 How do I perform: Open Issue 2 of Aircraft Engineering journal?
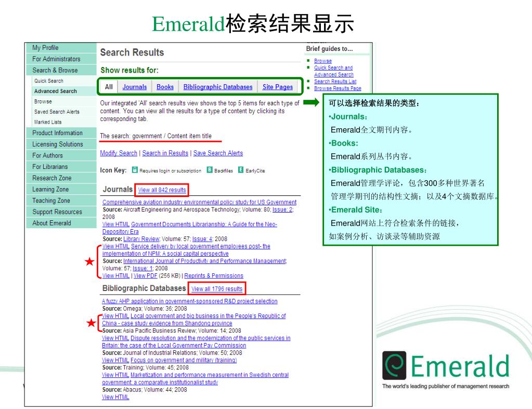click(282, 209)
